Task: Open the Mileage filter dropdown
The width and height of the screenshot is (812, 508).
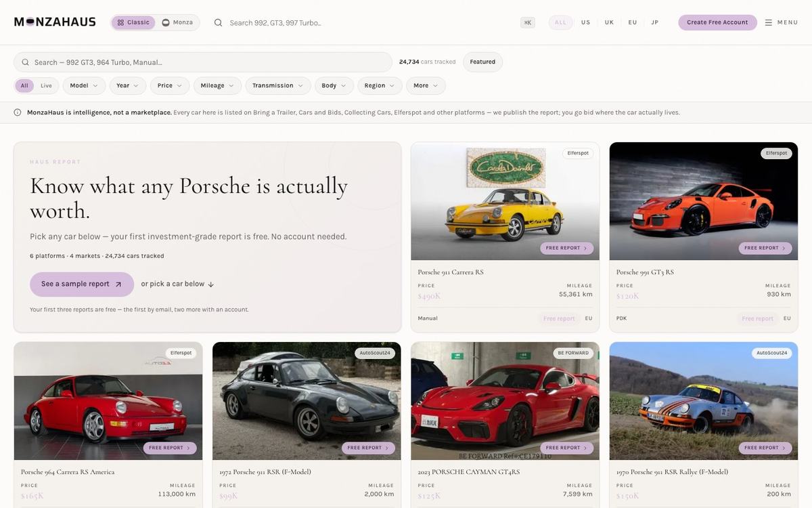Action: click(x=217, y=86)
